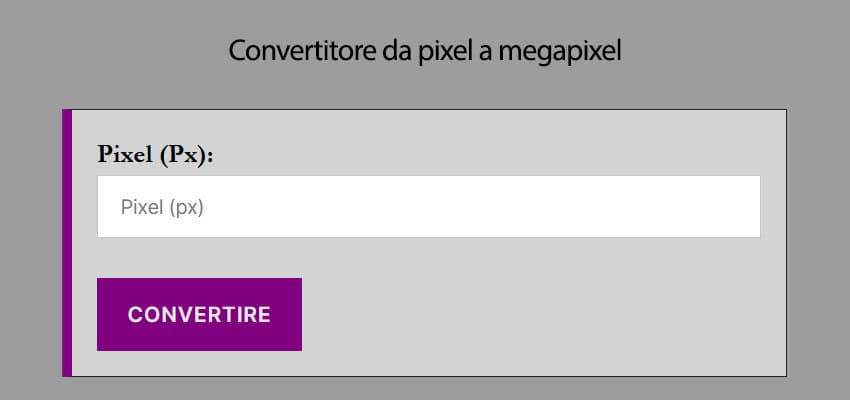This screenshot has width=850, height=400.
Task: Click the dark gray background left of the form
Action: pyautogui.click(x=30, y=243)
